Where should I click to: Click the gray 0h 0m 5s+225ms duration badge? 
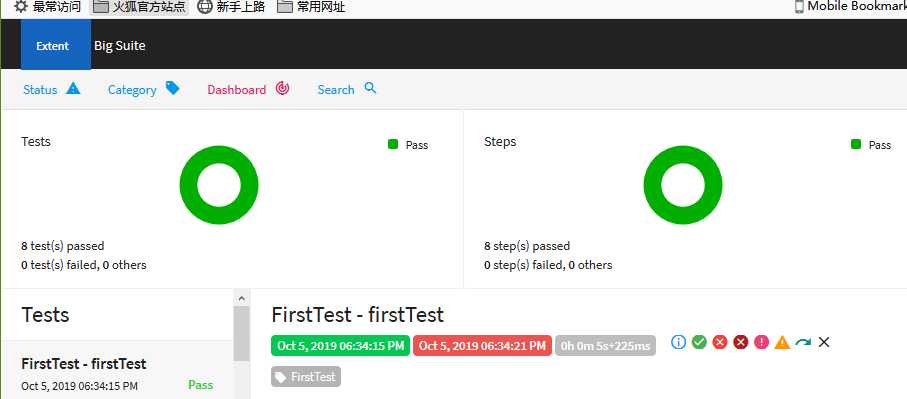(605, 346)
